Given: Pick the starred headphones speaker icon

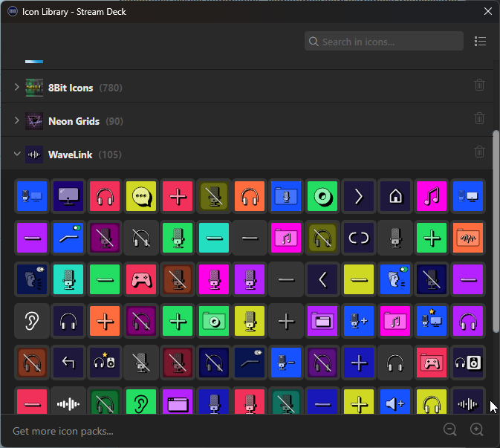Looking at the screenshot, I should pyautogui.click(x=105, y=363).
